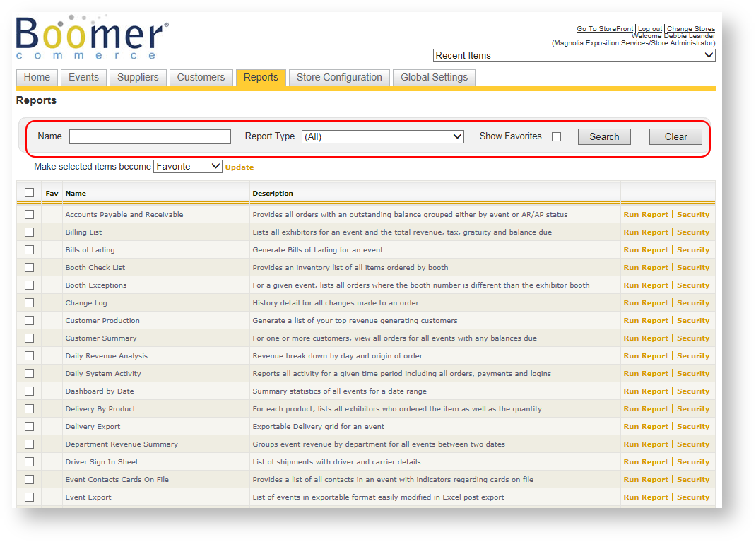
Task: Click inside the Name search field
Action: pyautogui.click(x=150, y=136)
